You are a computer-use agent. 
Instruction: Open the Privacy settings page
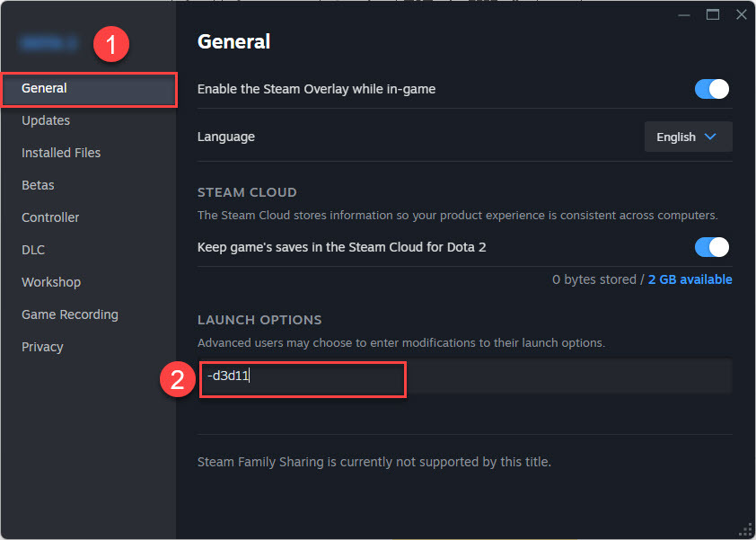coord(42,346)
